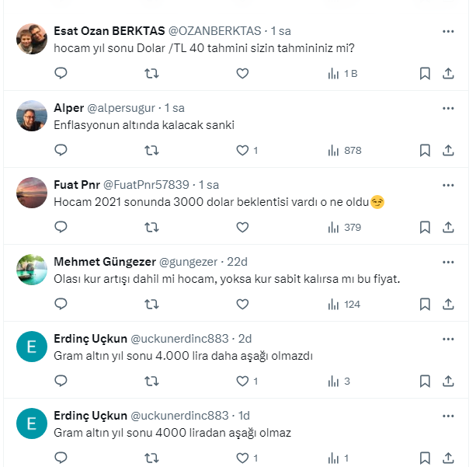
Task: Like Esat Ozan BERKTAS's tweet
Action: point(242,74)
